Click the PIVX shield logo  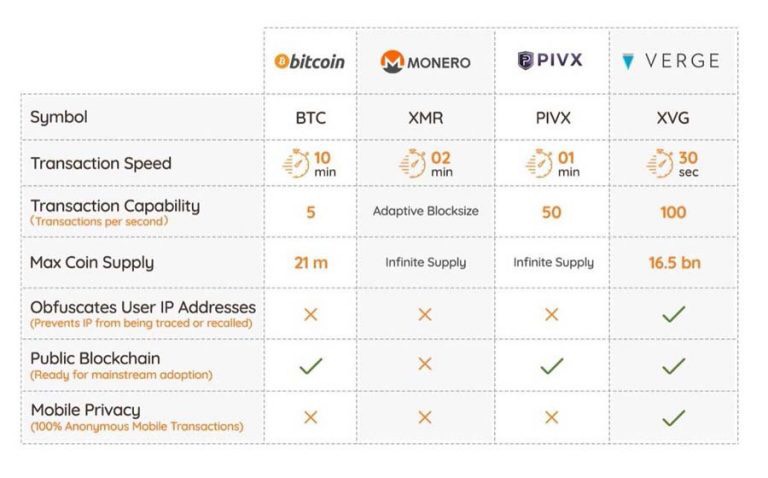click(x=527, y=61)
